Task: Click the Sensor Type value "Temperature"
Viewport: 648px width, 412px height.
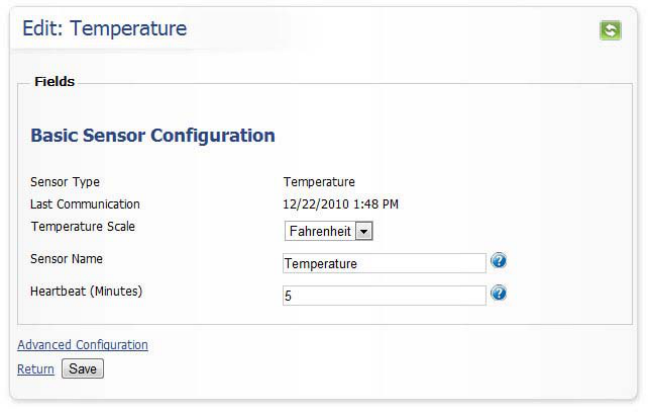Action: point(319,182)
